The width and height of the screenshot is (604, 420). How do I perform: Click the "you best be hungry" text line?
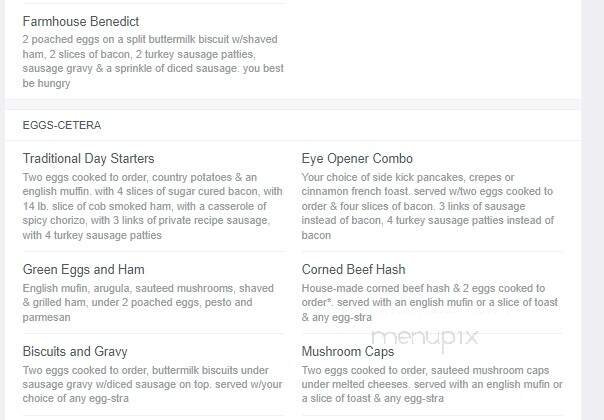[47, 84]
